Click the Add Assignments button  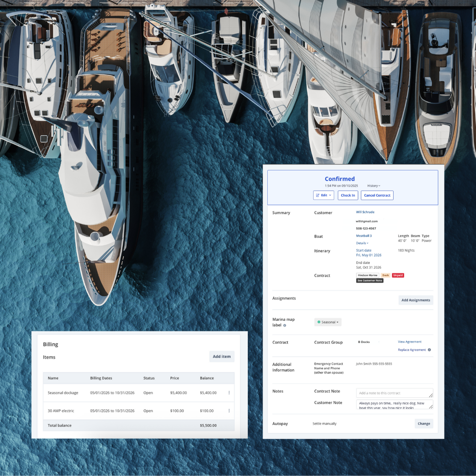(416, 300)
